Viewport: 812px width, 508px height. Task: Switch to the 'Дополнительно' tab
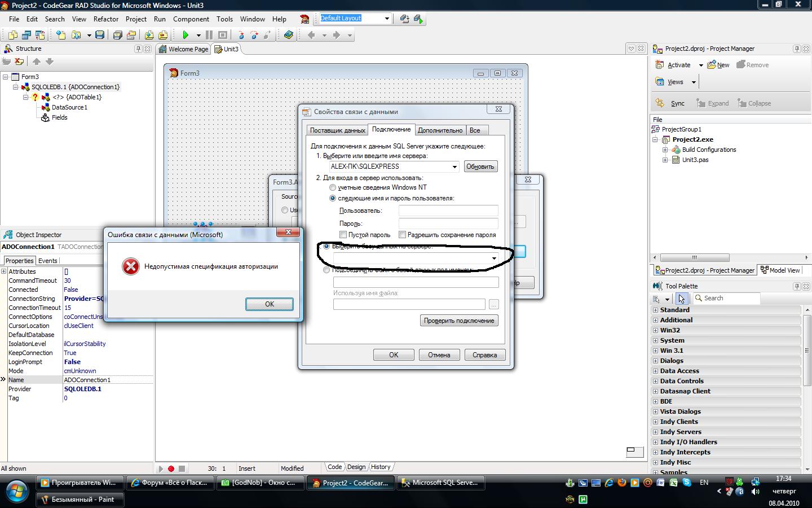(x=440, y=130)
